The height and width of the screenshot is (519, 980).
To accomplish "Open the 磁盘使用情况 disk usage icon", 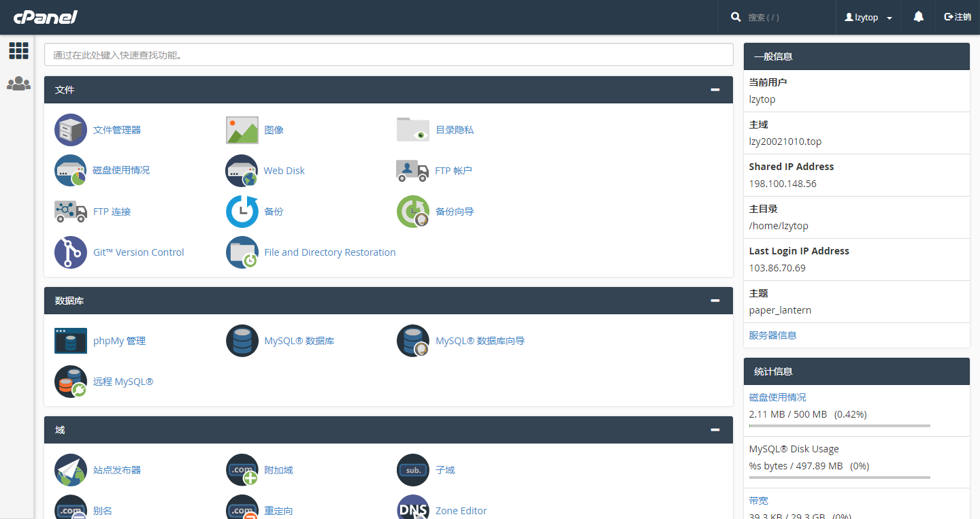I will tap(71, 171).
